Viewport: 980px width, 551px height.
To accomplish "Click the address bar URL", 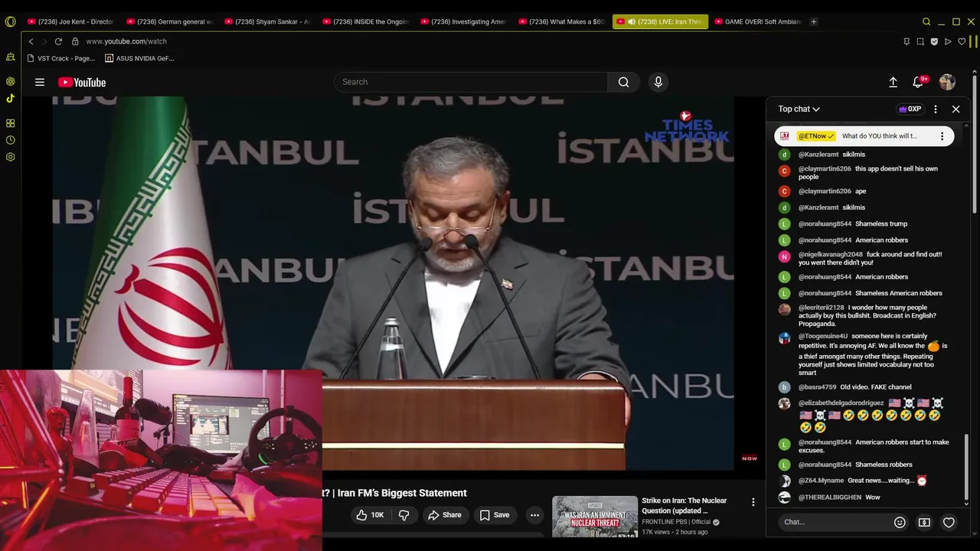I will [x=126, y=41].
